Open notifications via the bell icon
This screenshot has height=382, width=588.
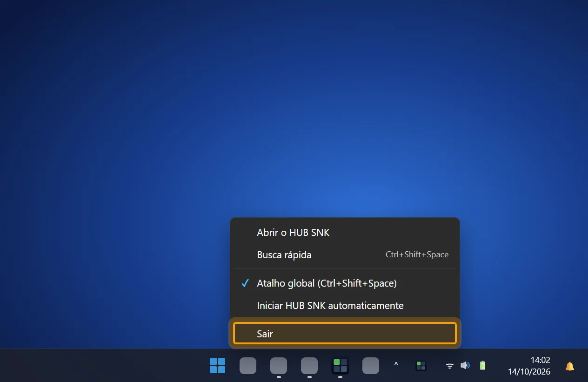[x=569, y=366]
